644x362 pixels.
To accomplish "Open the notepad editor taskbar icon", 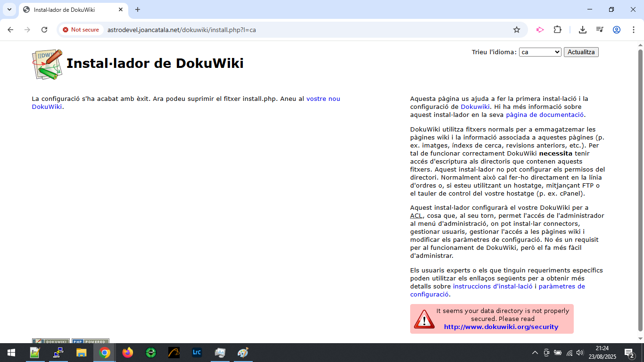I will 34,353.
